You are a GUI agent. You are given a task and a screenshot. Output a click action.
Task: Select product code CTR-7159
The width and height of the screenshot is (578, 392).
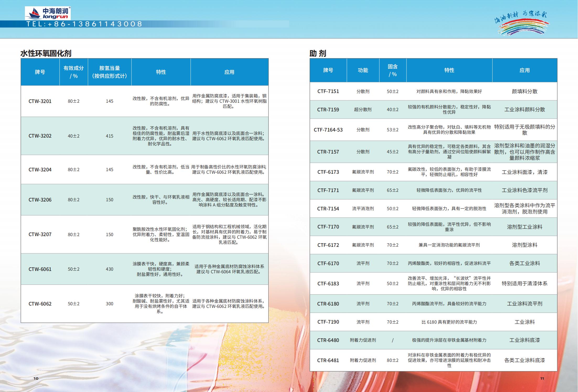[328, 110]
